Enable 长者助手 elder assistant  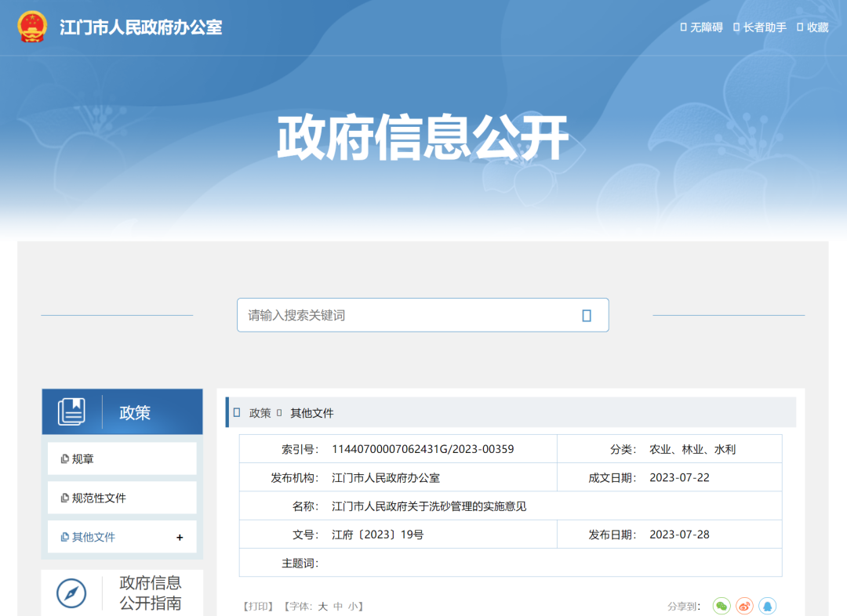(x=759, y=27)
